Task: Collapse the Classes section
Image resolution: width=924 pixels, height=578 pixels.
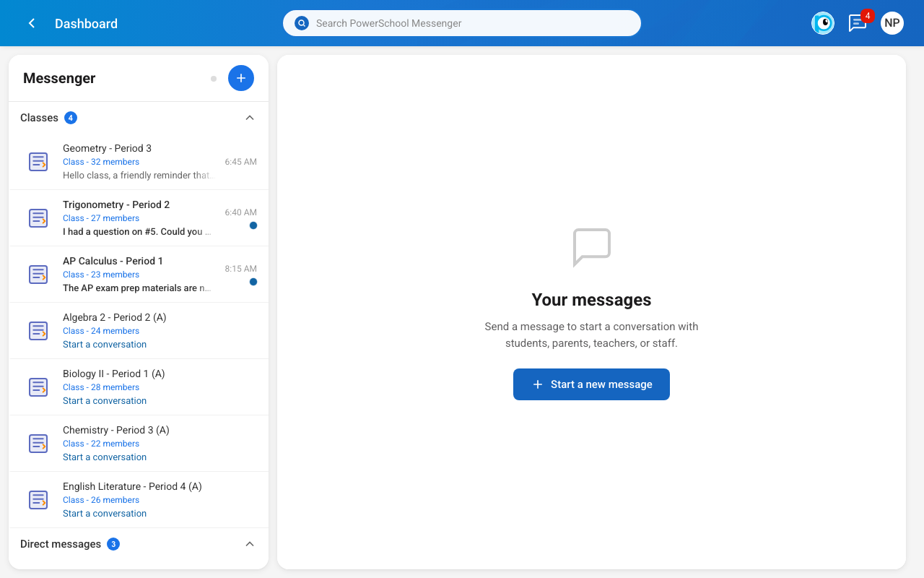Action: point(250,117)
